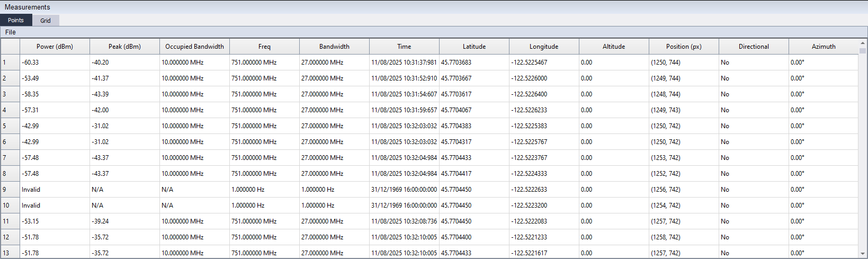This screenshot has height=259, width=868.
Task: Select the power cell -53.49
Action: [55, 78]
